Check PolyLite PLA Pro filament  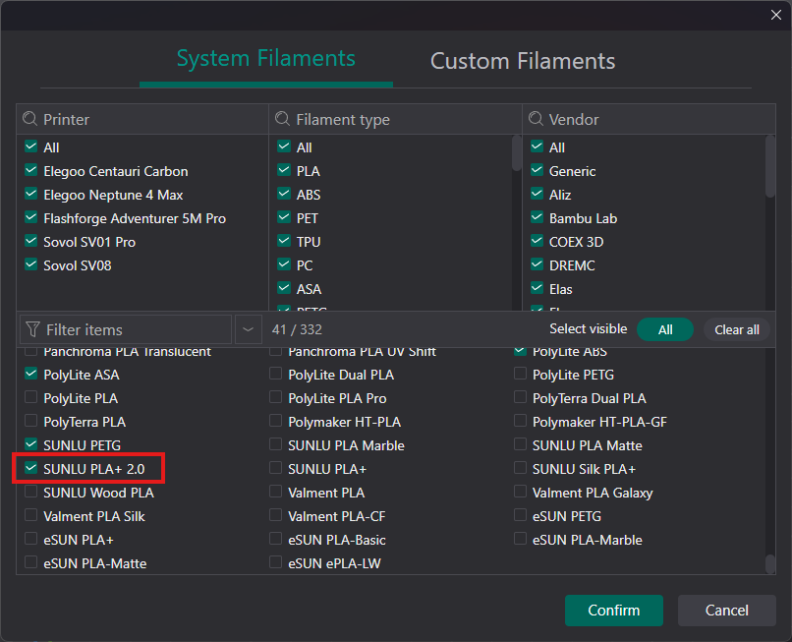[275, 398]
